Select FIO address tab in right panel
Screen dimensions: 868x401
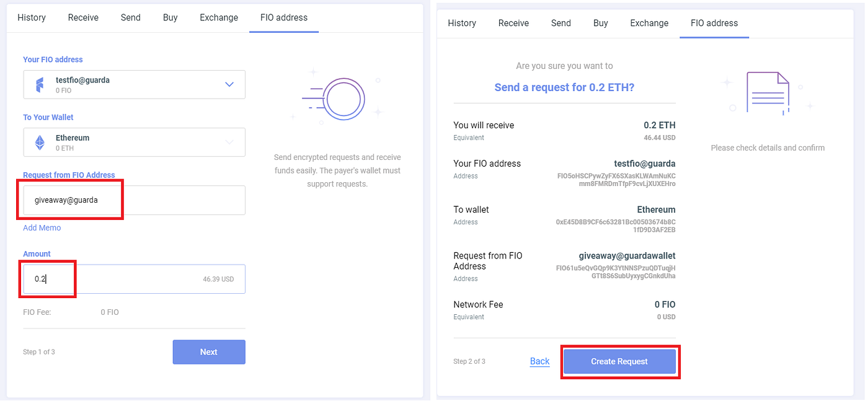[x=714, y=23]
